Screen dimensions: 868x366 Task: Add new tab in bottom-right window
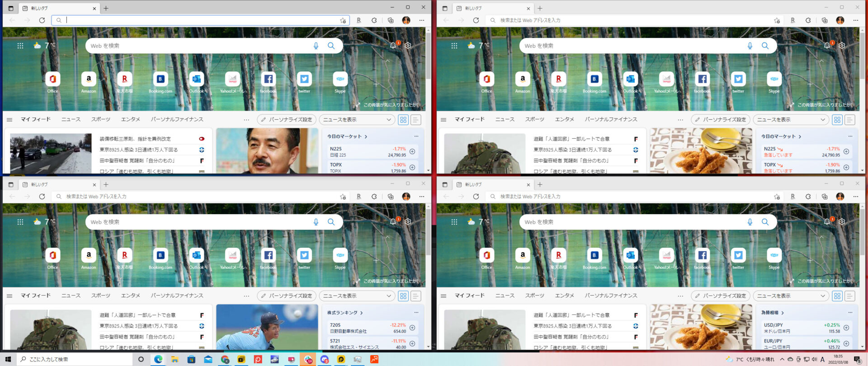pos(540,184)
